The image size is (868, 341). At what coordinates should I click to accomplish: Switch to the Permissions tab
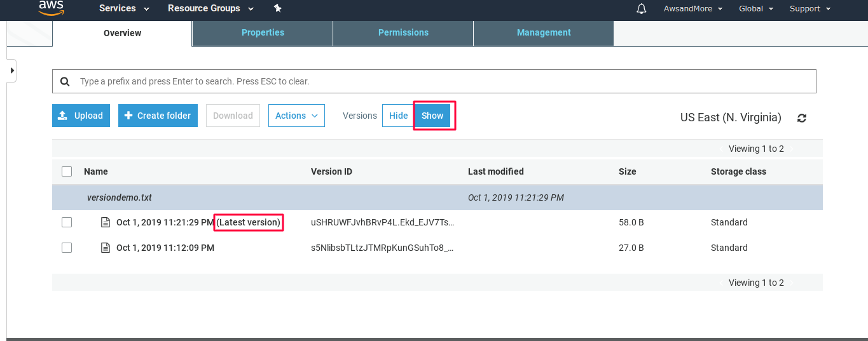coord(403,33)
